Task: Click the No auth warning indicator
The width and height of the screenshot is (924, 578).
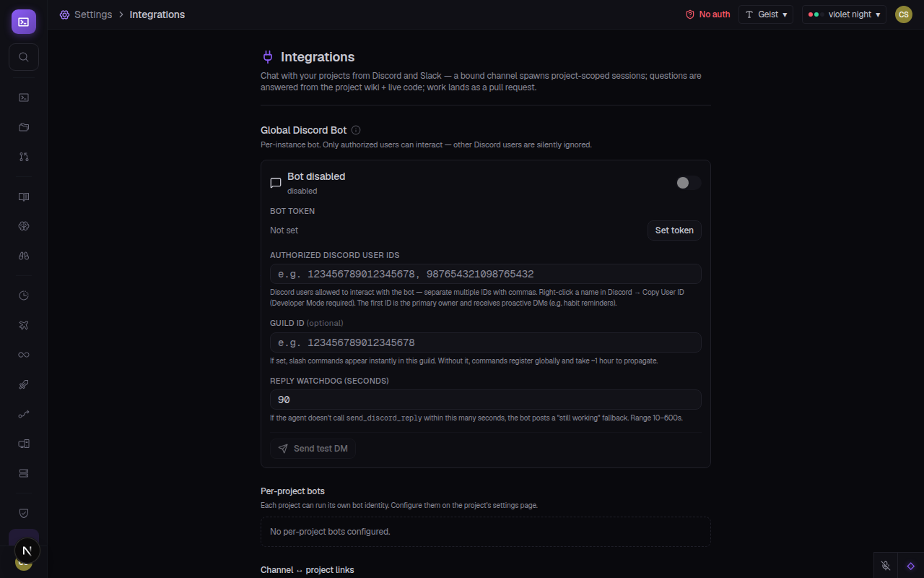Action: (x=708, y=14)
